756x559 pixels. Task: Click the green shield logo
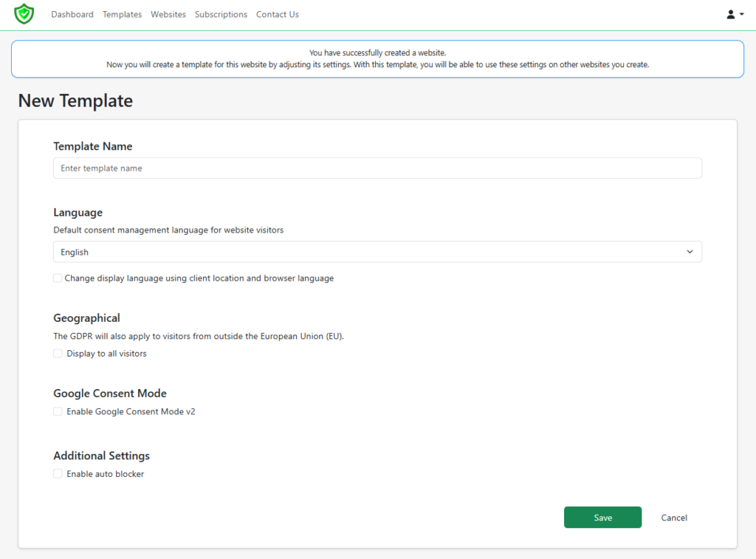coord(24,14)
